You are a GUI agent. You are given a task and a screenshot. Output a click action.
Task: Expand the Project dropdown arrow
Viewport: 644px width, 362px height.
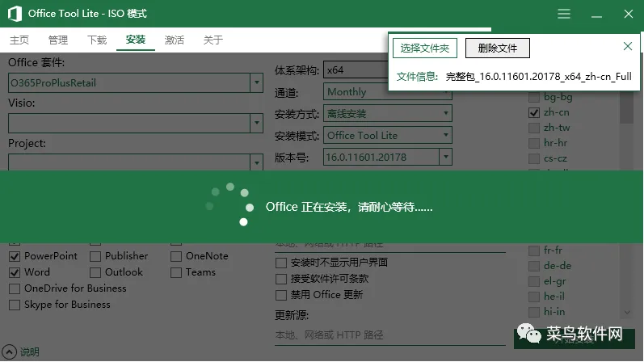(257, 162)
